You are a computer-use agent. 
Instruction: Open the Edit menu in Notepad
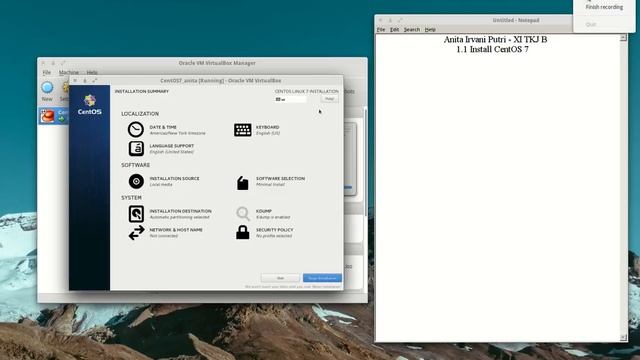pyautogui.click(x=394, y=29)
